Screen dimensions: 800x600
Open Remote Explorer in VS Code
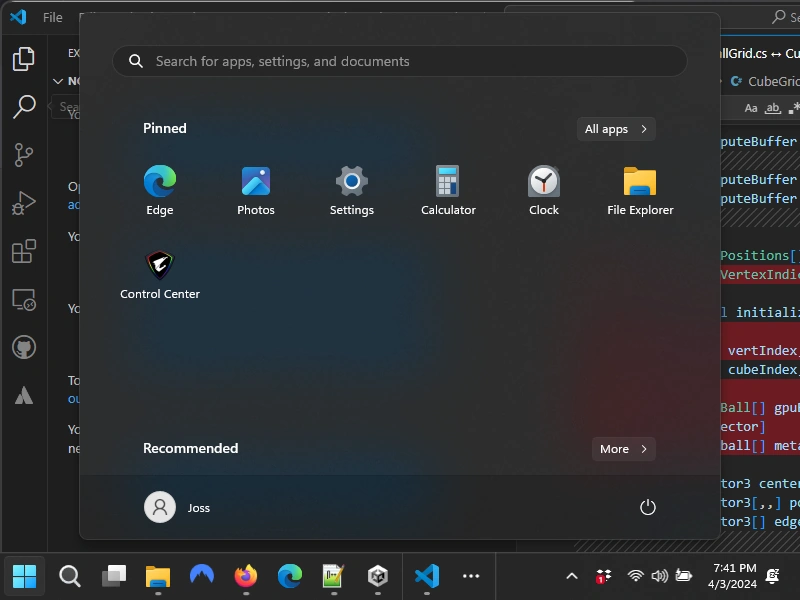(x=23, y=299)
